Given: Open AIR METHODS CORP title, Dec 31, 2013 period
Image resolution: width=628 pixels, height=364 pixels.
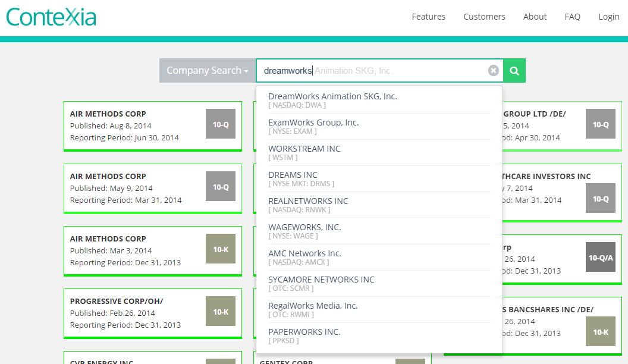Looking at the screenshot, I should 108,239.
